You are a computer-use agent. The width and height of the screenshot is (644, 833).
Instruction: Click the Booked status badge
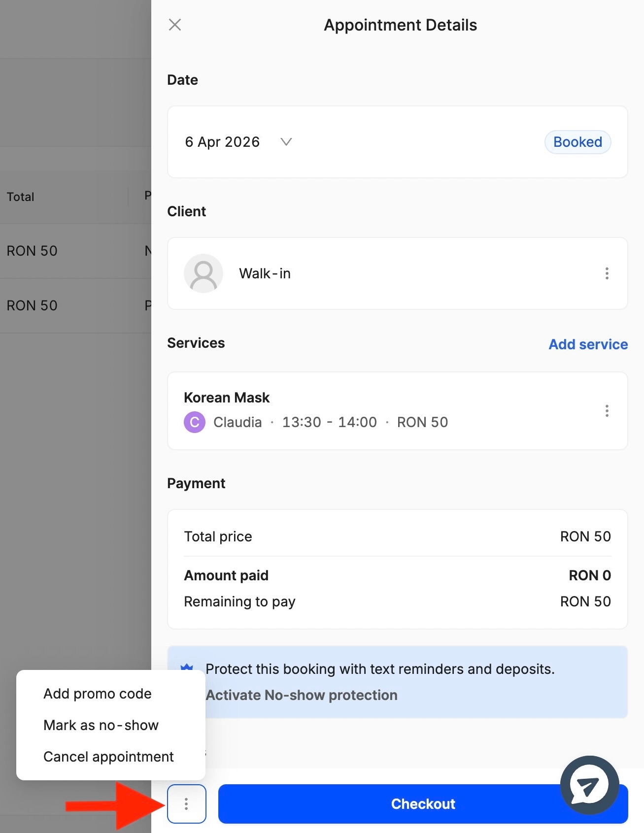tap(577, 142)
